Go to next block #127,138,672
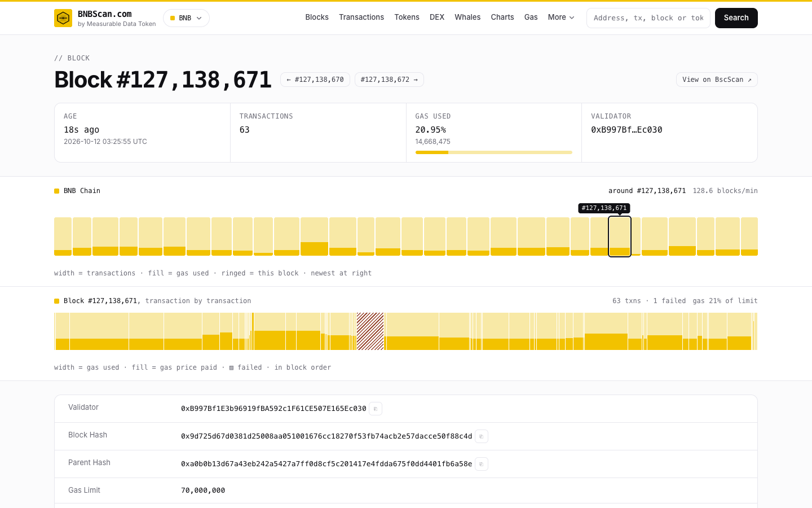The height and width of the screenshot is (508, 812). click(x=389, y=80)
